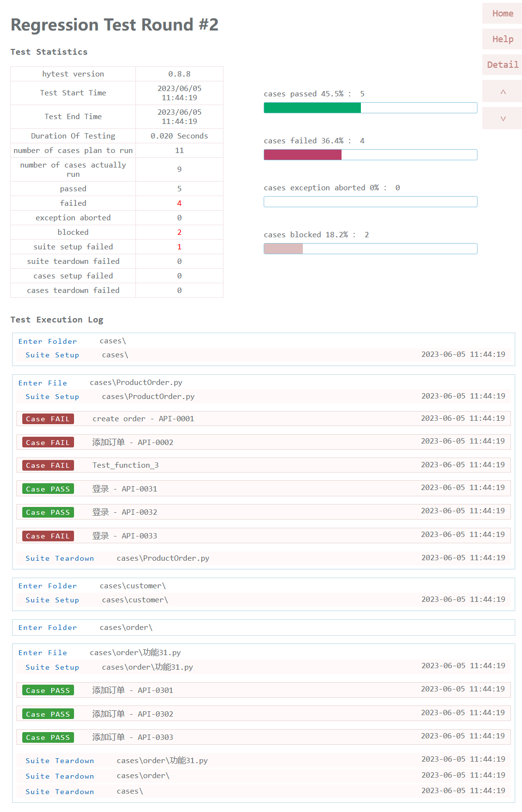Click the Test End Time value
522x812 pixels.
pyautogui.click(x=179, y=117)
